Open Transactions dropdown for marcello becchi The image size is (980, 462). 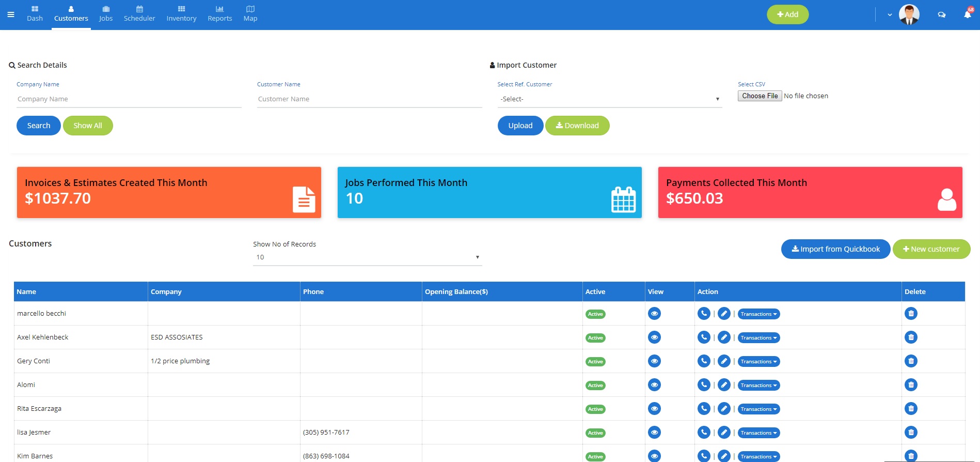(758, 314)
